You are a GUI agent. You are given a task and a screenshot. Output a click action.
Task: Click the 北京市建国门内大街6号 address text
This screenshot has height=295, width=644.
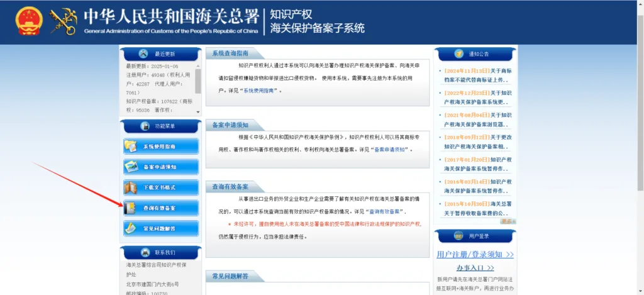(x=152, y=284)
